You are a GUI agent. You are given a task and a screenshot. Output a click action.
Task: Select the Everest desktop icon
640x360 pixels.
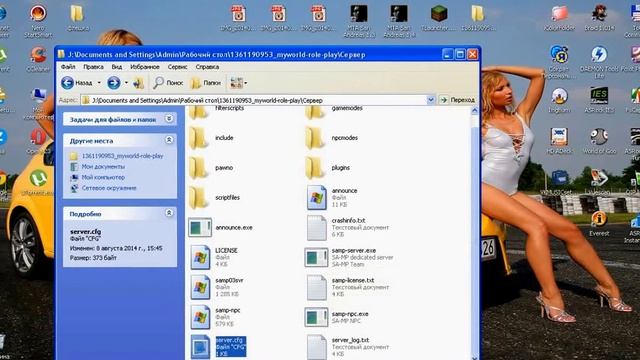(x=599, y=224)
